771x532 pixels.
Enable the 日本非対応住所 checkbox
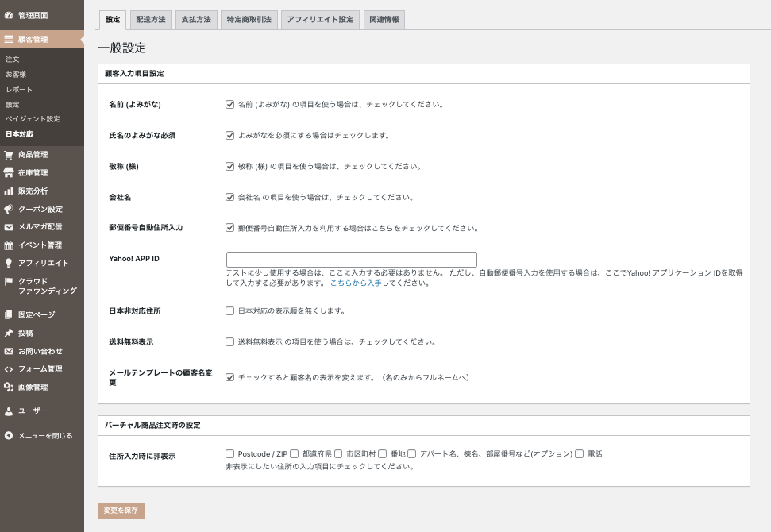(x=230, y=310)
